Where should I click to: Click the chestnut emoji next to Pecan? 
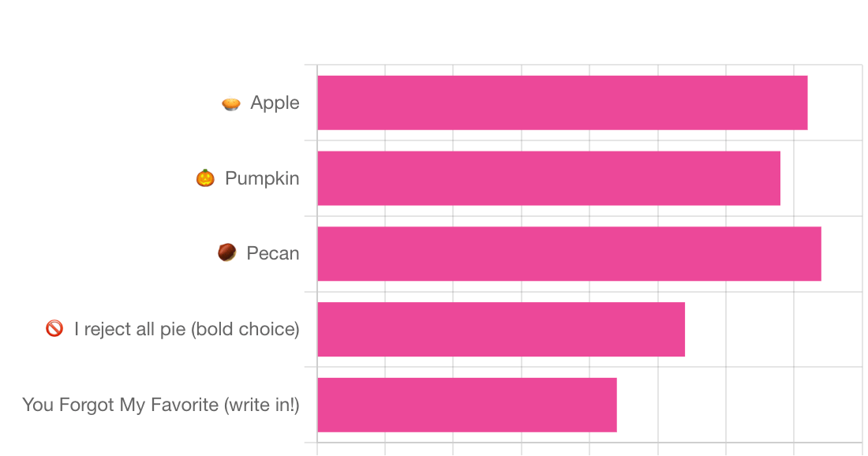pyautogui.click(x=227, y=252)
